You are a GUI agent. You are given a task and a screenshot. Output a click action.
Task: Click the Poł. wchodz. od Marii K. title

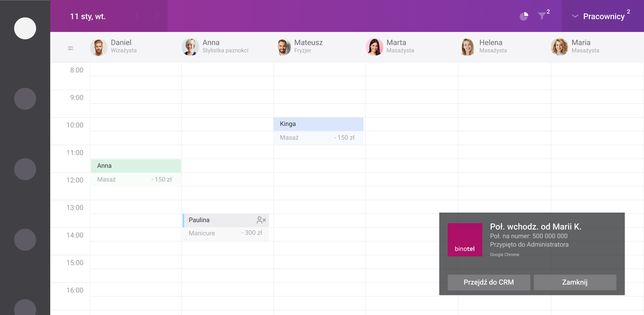coord(536,227)
